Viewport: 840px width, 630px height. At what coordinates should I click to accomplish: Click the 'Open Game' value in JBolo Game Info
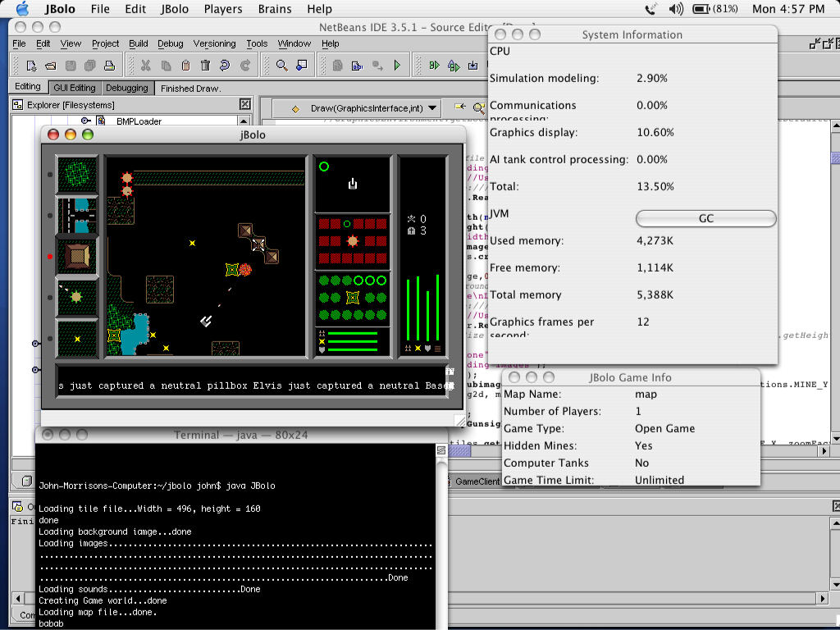[664, 428]
